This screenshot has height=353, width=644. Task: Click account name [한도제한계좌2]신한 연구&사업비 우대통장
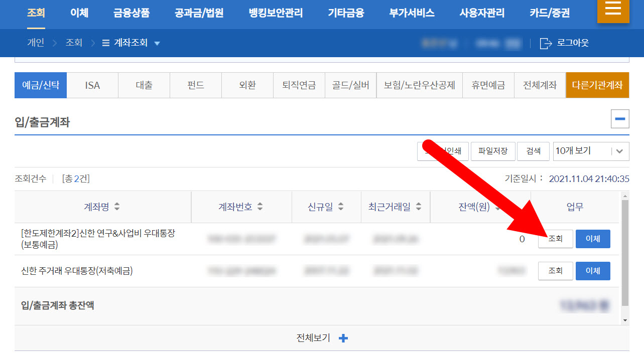tap(98, 234)
